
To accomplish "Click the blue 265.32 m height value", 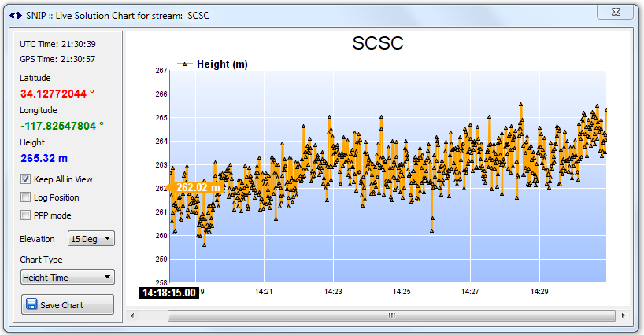I will click(43, 158).
